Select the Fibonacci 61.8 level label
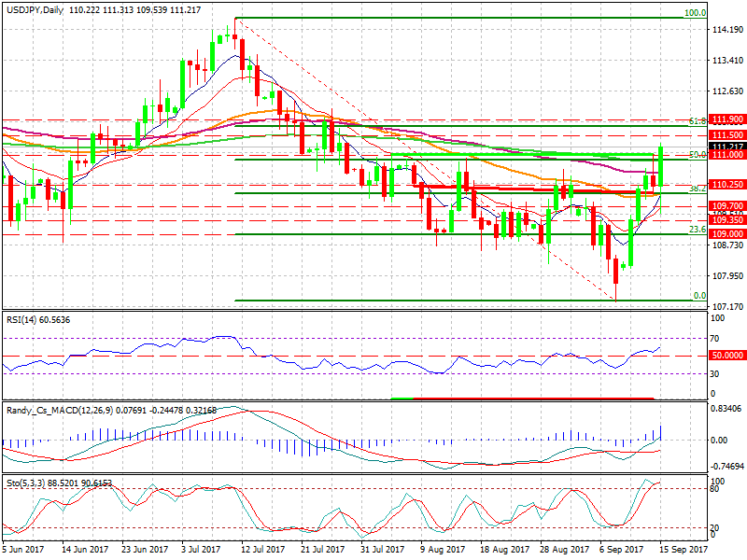The height and width of the screenshot is (560, 747). 696,121
